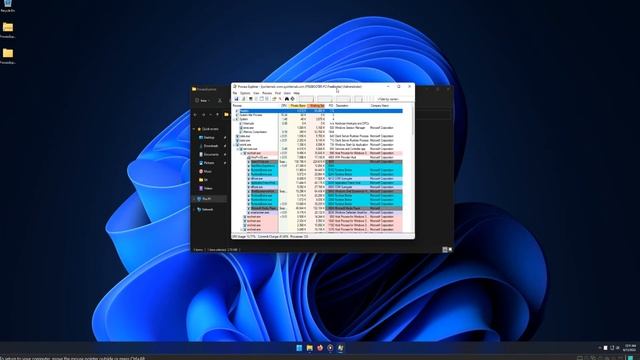This screenshot has height=360, width=640.
Task: Open Pictures in File Explorer sidebar
Action: pyautogui.click(x=209, y=163)
